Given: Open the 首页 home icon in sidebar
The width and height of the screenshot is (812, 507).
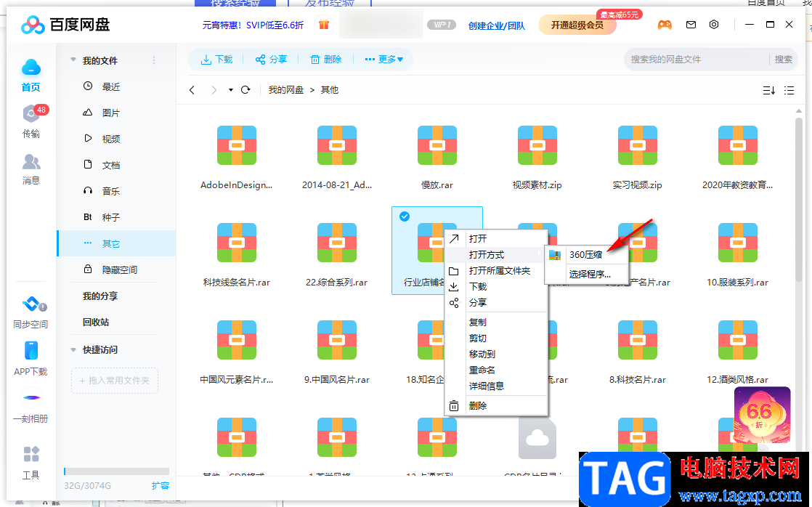Looking at the screenshot, I should (x=31, y=68).
